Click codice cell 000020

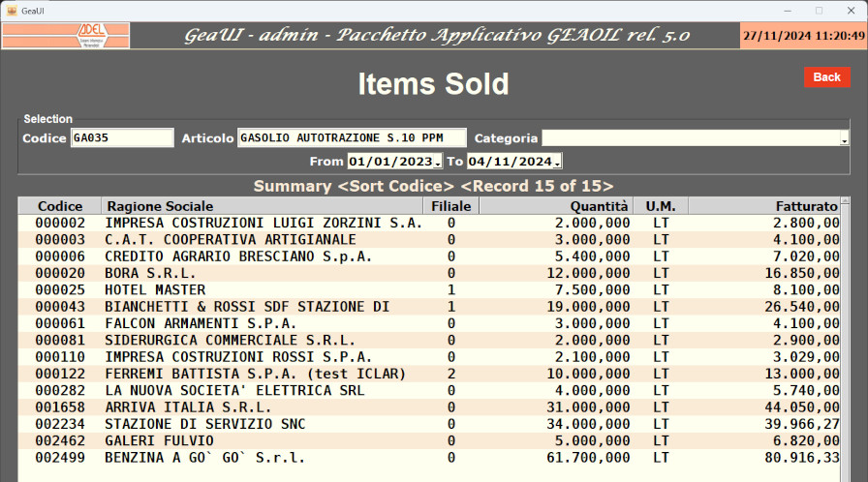[x=60, y=273]
